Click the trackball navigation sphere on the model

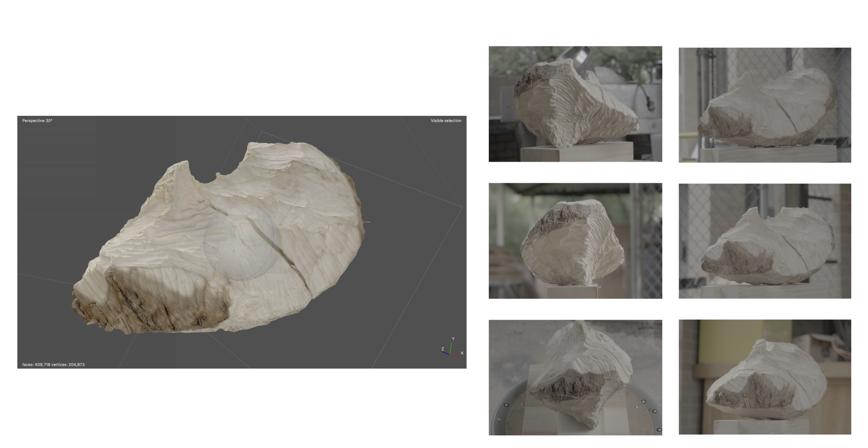click(x=241, y=242)
